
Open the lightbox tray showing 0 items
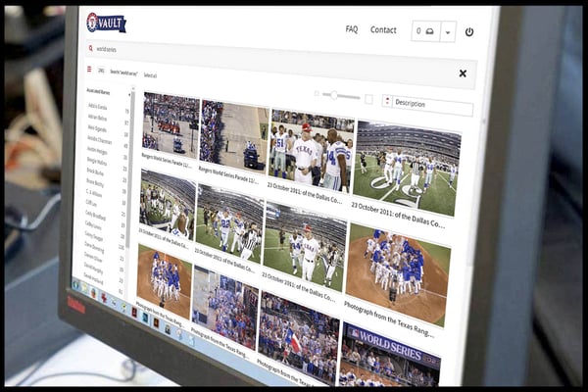click(425, 31)
